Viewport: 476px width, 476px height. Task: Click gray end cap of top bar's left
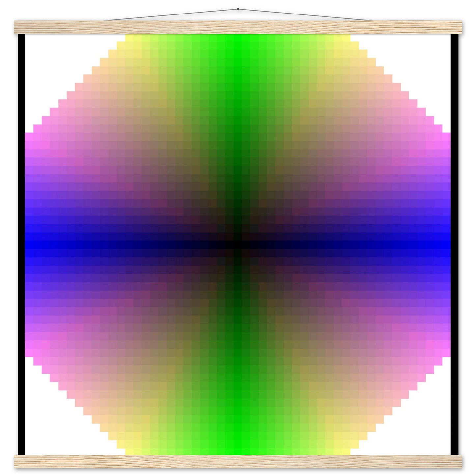point(13,27)
